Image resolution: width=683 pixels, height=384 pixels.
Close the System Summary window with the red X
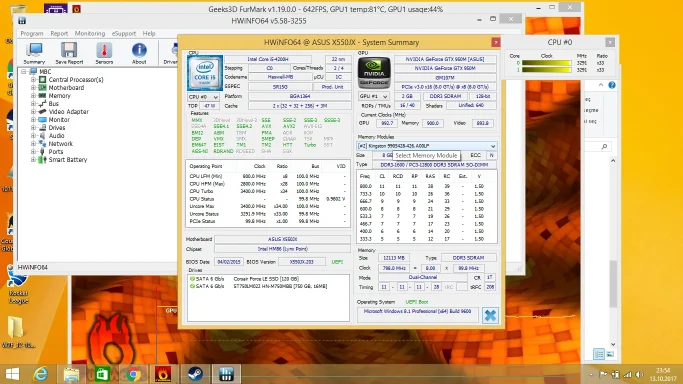coord(496,42)
